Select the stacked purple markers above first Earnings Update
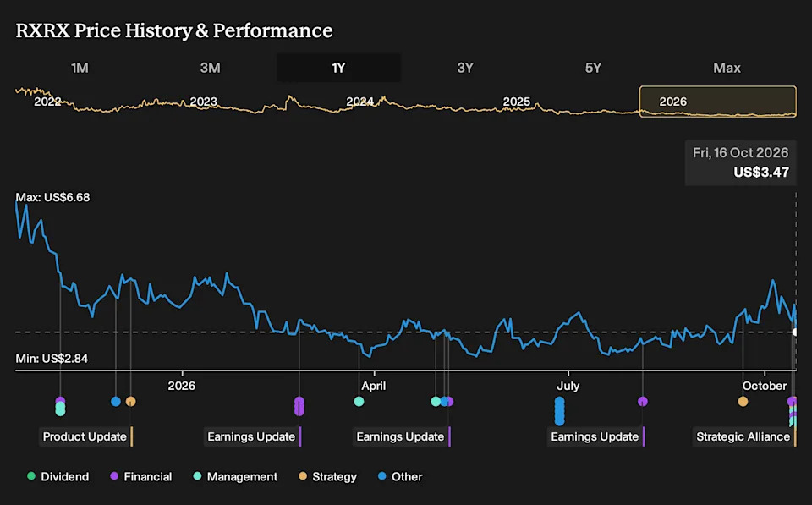 299,406
